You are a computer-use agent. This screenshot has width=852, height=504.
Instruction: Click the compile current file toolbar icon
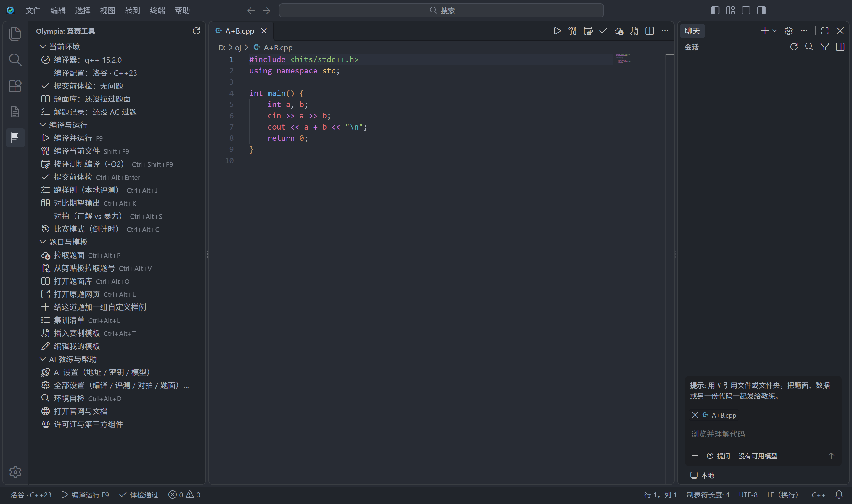(572, 31)
